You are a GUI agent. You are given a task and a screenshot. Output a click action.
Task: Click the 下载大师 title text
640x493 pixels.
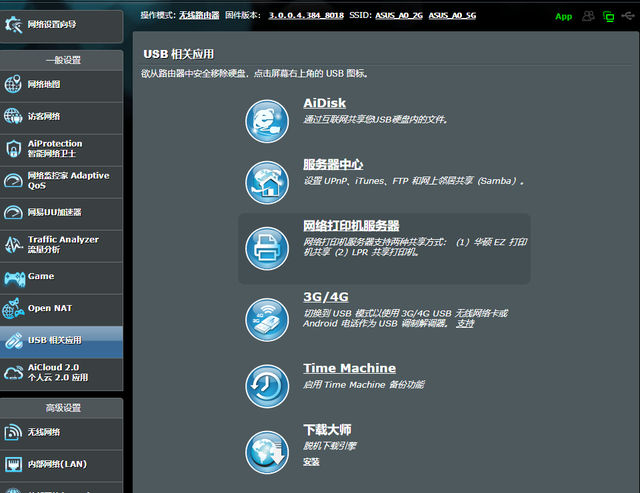pos(327,429)
